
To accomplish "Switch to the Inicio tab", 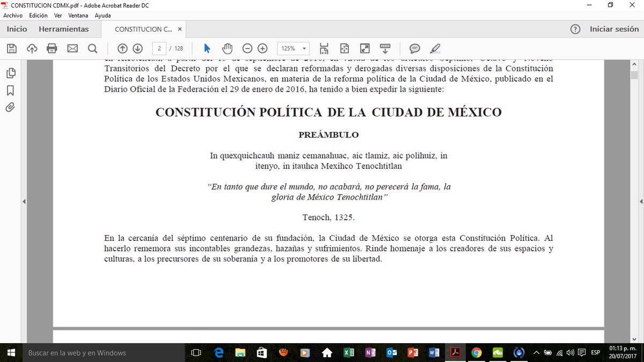I will click(x=17, y=29).
